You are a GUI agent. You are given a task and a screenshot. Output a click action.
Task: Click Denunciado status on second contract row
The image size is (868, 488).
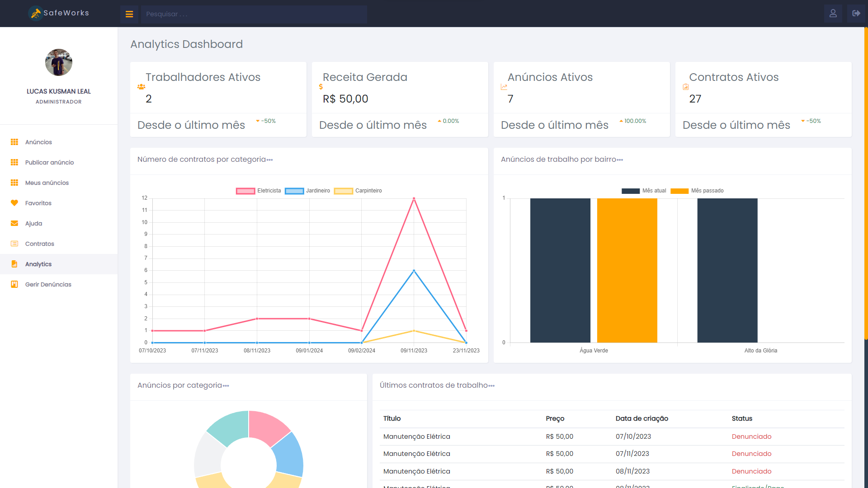[751, 454]
